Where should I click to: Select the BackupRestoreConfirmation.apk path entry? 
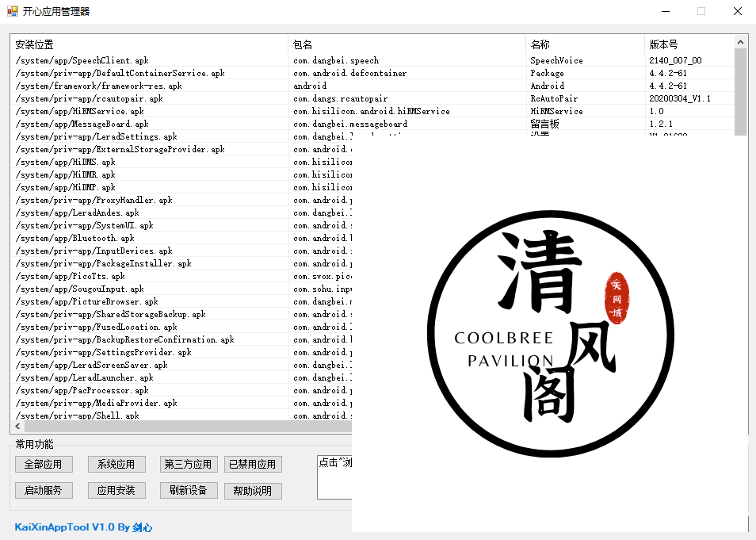click(125, 339)
